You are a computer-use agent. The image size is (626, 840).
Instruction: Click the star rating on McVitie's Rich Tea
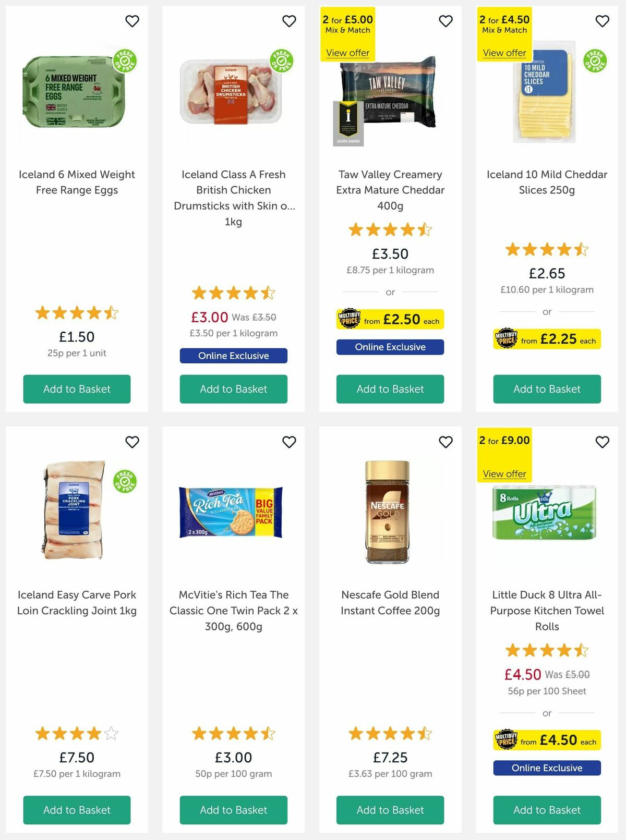tap(233, 733)
